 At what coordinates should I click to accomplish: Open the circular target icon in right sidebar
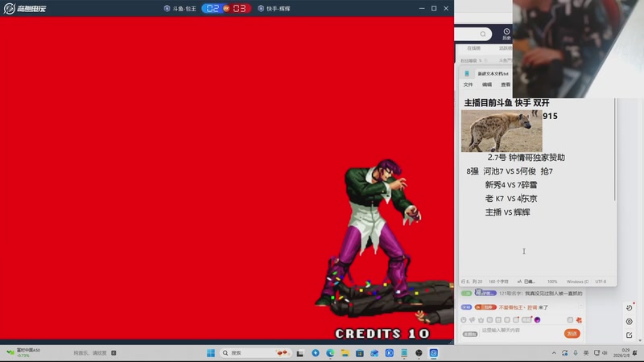pos(630,321)
